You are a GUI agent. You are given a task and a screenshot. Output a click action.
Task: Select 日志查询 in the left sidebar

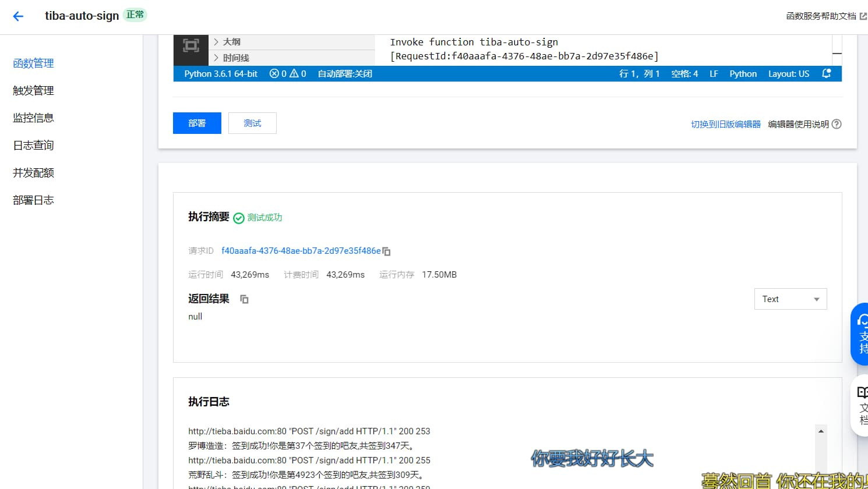tap(33, 145)
